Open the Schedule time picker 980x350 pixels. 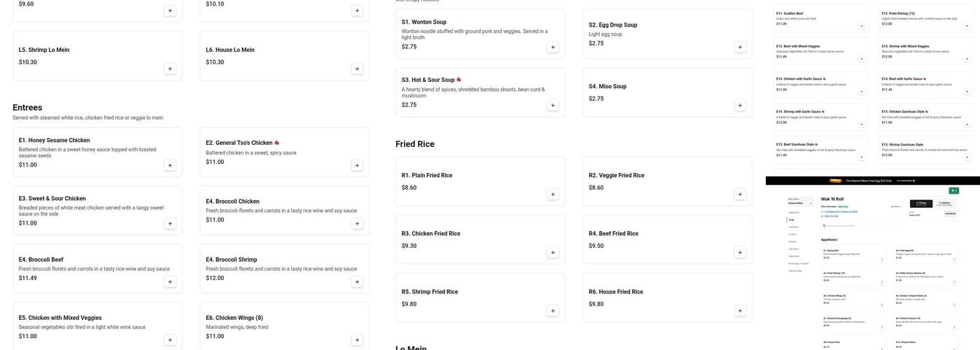click(x=950, y=213)
